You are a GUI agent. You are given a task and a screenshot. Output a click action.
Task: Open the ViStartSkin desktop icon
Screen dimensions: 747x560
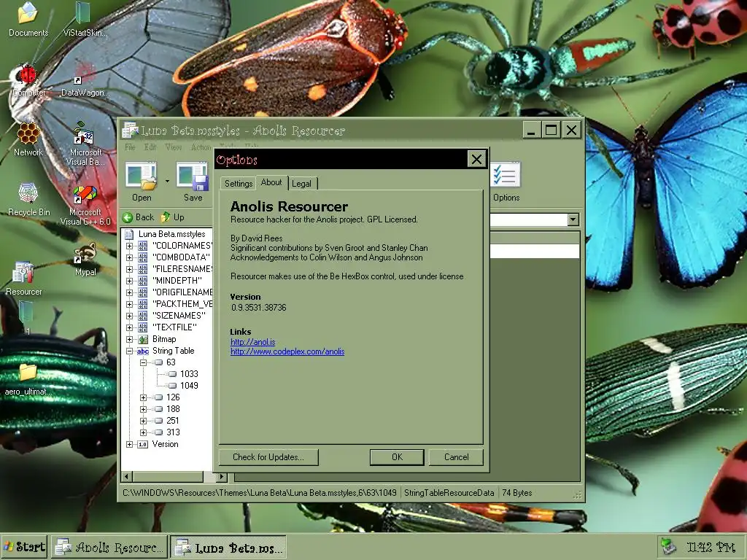83,13
